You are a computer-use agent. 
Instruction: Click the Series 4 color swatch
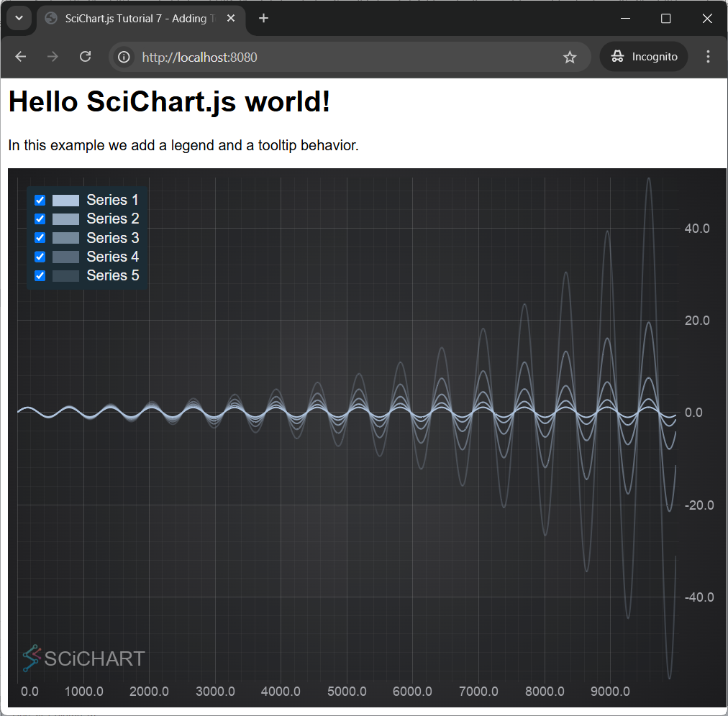point(65,257)
